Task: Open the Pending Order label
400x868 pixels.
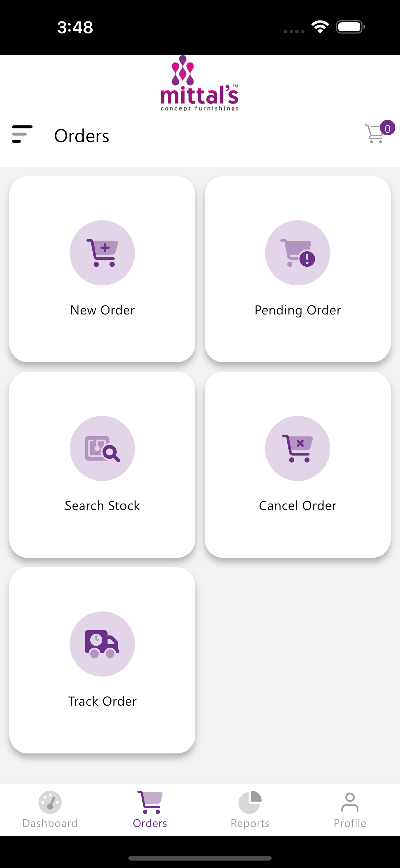Action: (x=298, y=310)
